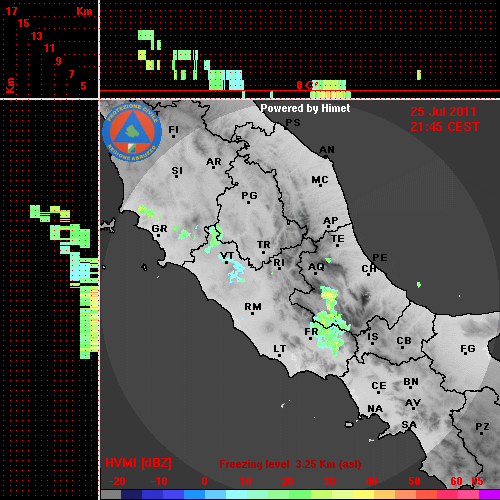Click the Protezione Civile Regione Abruzzo logo
The image size is (500, 500).
point(132,132)
